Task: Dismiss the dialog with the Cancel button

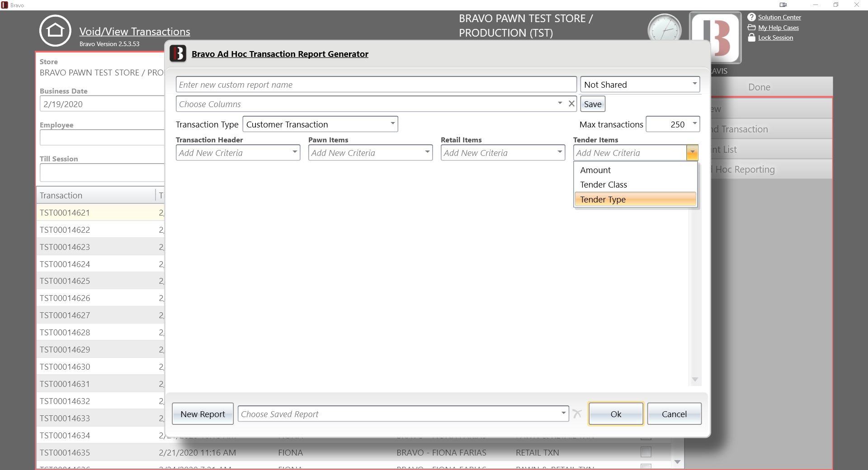Action: tap(674, 414)
